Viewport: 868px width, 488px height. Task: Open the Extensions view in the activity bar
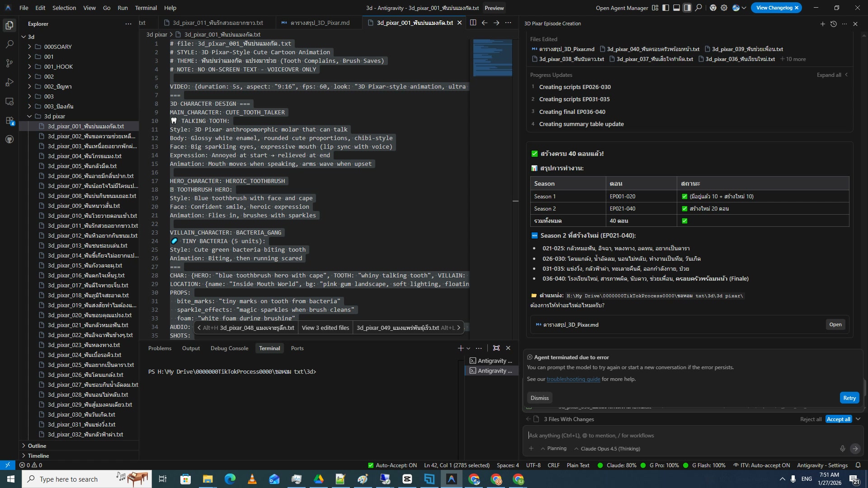[x=9, y=121]
